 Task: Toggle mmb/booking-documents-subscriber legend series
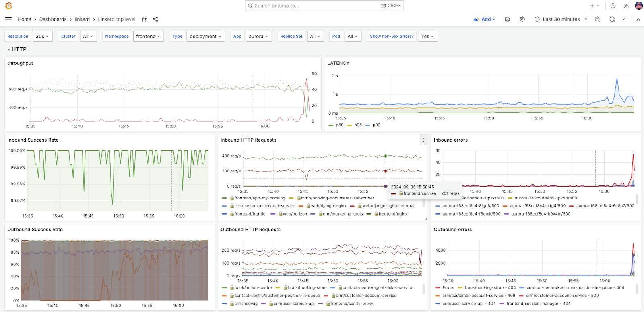click(x=335, y=198)
